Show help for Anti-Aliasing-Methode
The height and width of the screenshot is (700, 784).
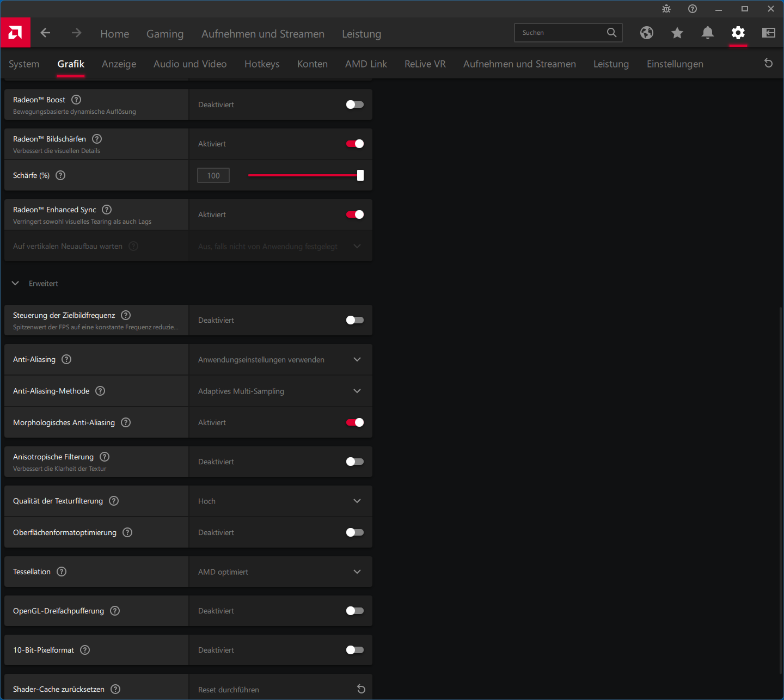(100, 391)
